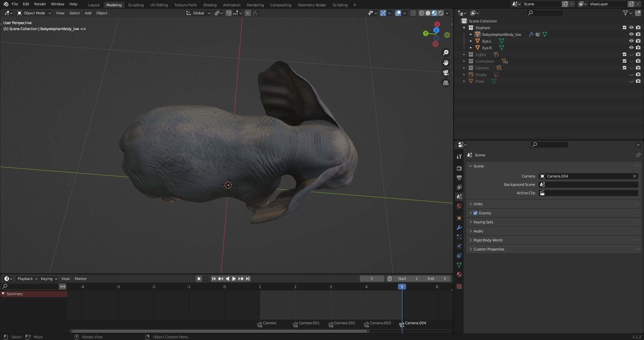Image resolution: width=644 pixels, height=340 pixels.
Task: Open the Tool properties tab
Action: [459, 156]
